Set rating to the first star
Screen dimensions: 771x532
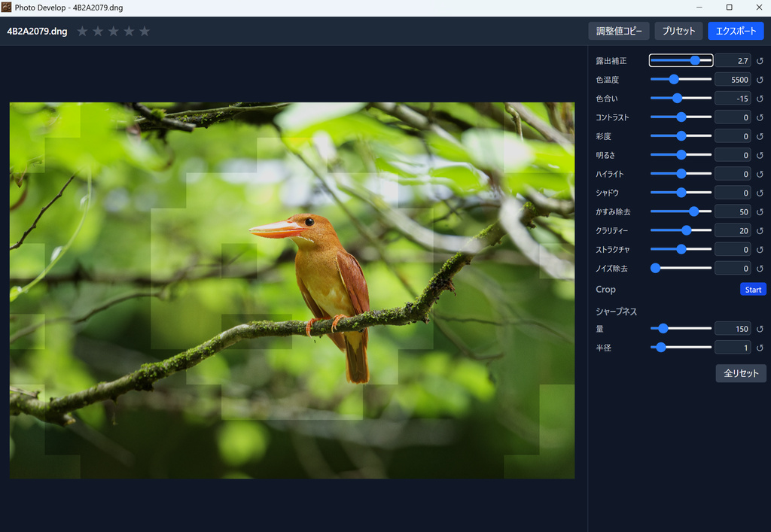click(x=82, y=31)
